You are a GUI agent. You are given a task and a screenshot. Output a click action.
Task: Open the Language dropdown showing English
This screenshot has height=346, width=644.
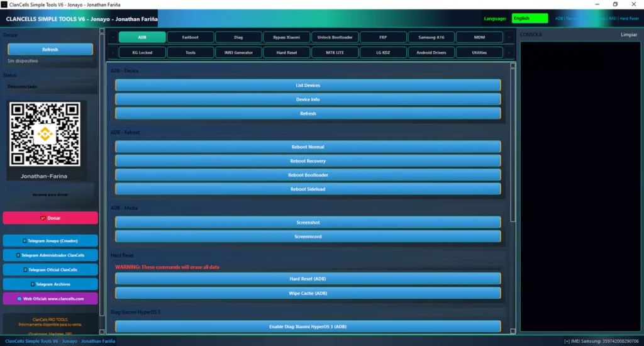(x=530, y=18)
